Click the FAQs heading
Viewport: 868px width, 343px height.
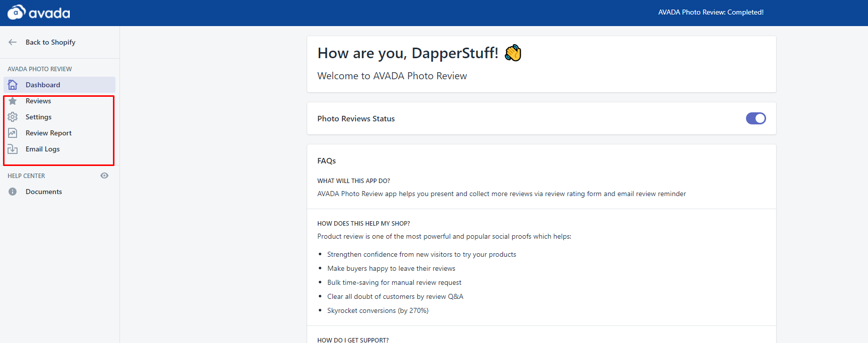tap(326, 160)
